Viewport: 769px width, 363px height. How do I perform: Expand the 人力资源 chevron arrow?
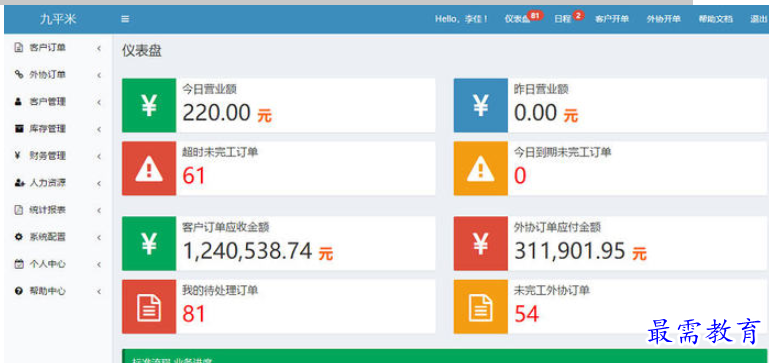click(x=99, y=183)
